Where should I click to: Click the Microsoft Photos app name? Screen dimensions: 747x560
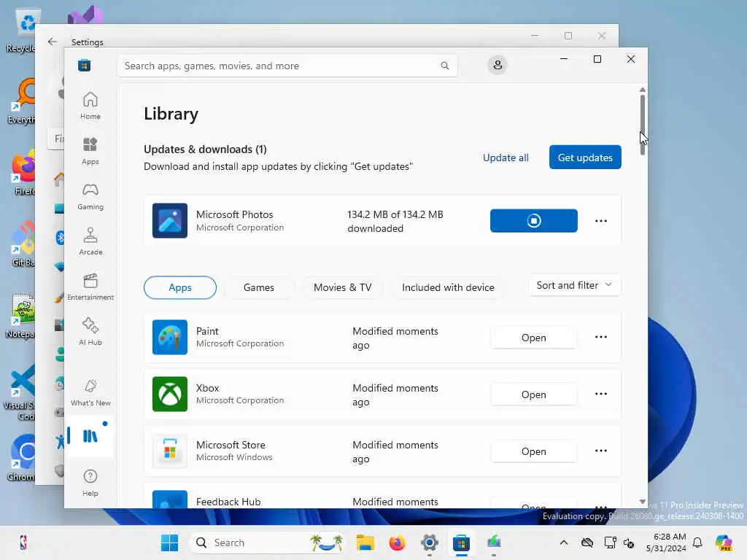[x=234, y=214]
